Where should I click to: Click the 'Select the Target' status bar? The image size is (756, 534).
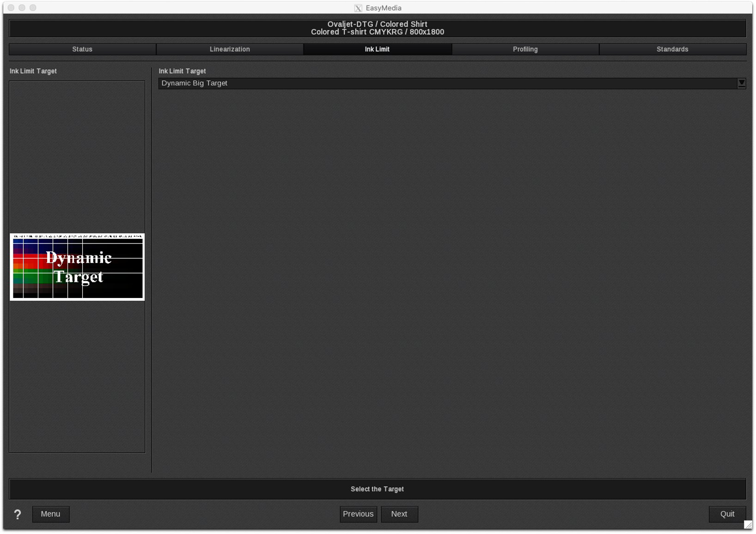377,489
